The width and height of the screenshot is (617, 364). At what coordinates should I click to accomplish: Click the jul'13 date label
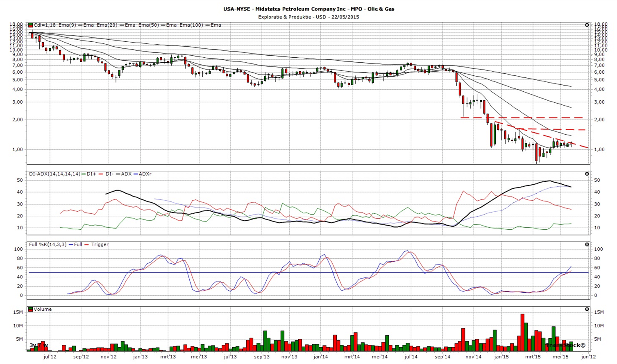(x=230, y=357)
